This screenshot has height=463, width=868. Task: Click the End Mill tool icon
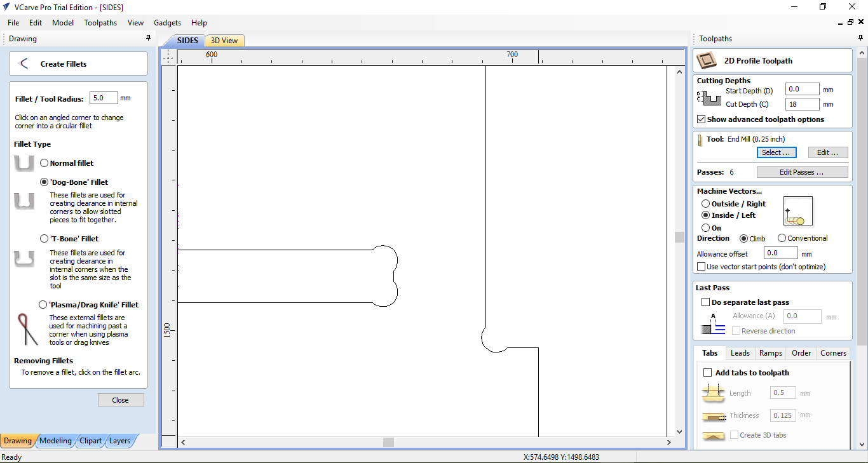pyautogui.click(x=701, y=139)
